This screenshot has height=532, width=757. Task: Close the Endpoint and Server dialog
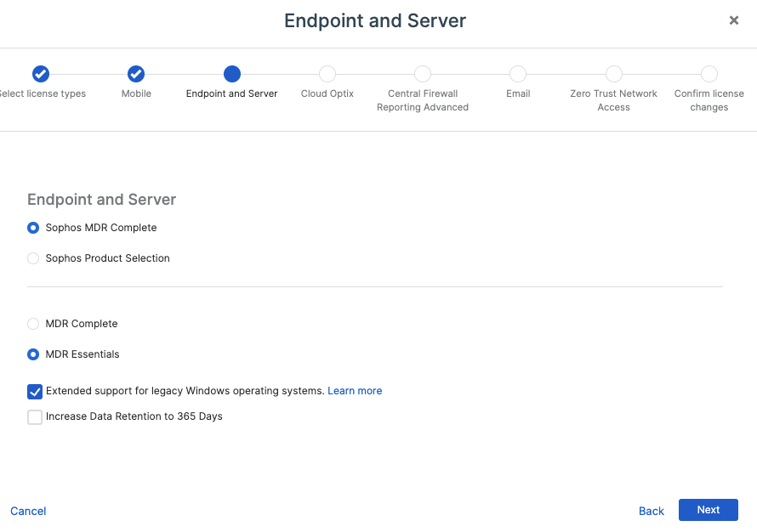pos(733,20)
